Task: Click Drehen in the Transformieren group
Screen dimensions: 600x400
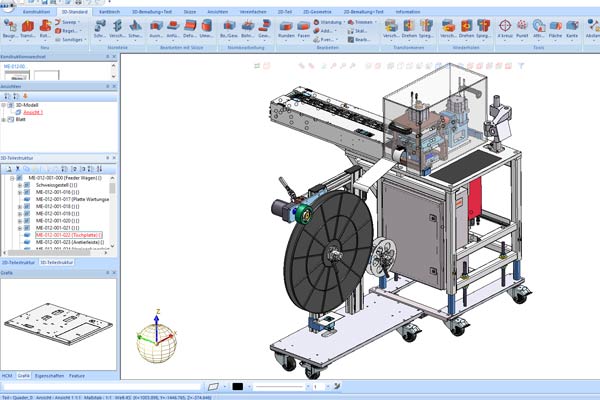Action: click(409, 29)
